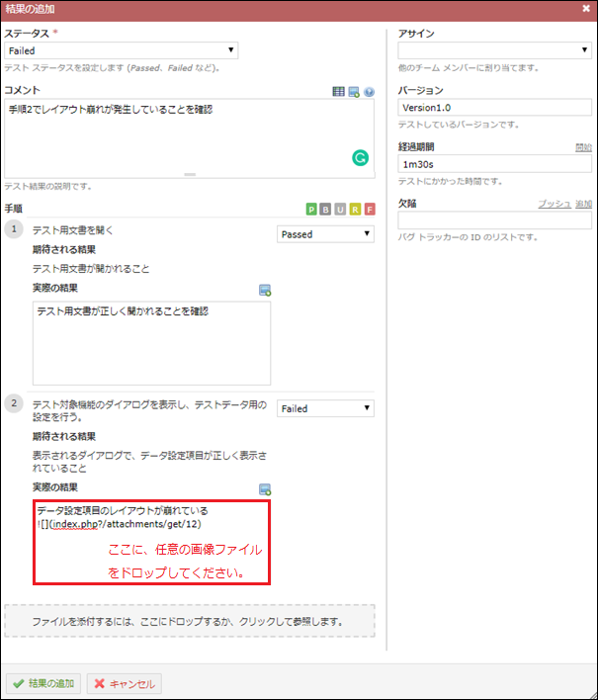The width and height of the screenshot is (598, 700).
Task: Click step 2 実際の結果 text area
Action: (x=151, y=542)
